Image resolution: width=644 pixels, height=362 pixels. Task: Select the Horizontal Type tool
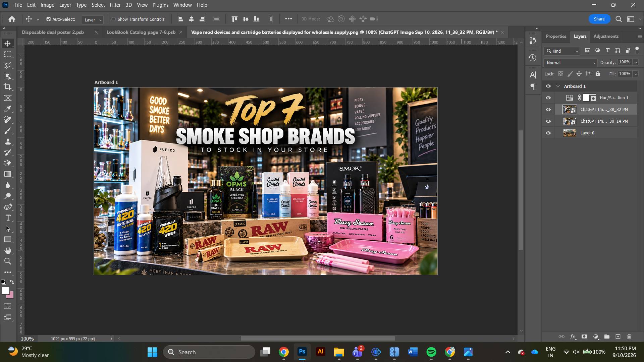pyautogui.click(x=8, y=218)
